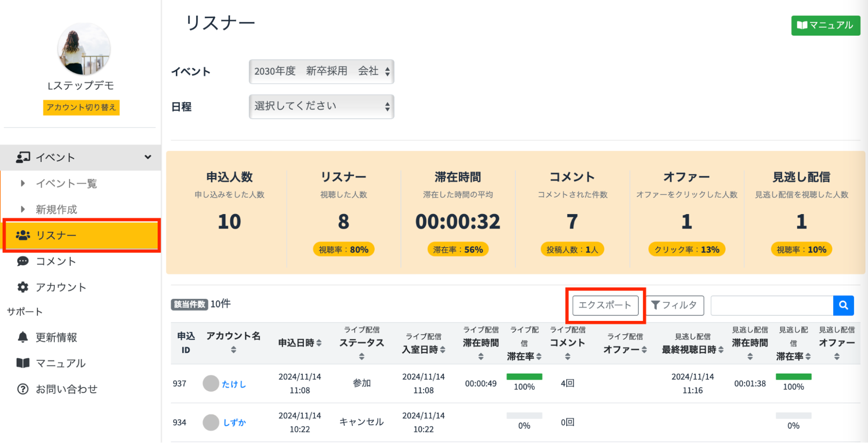Open the マニュアル book icon in sidebar
The height and width of the screenshot is (443, 868).
(x=23, y=363)
